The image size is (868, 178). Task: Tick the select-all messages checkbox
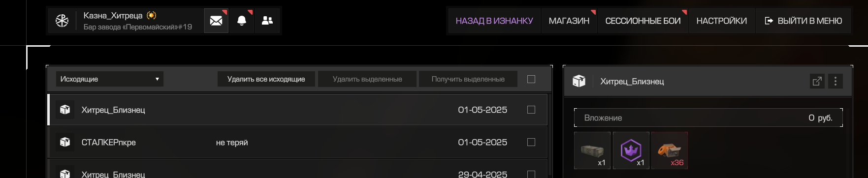531,79
